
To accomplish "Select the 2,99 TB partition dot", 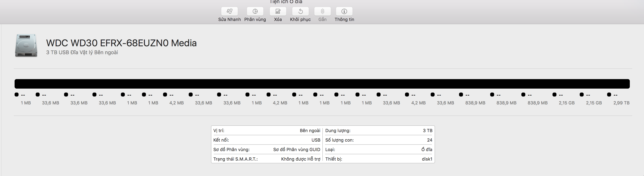I will click(x=609, y=95).
